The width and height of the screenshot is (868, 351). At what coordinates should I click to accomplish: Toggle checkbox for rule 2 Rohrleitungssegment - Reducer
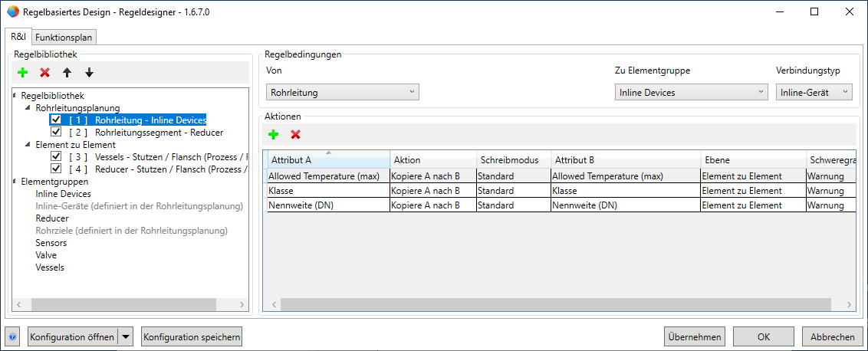point(56,133)
